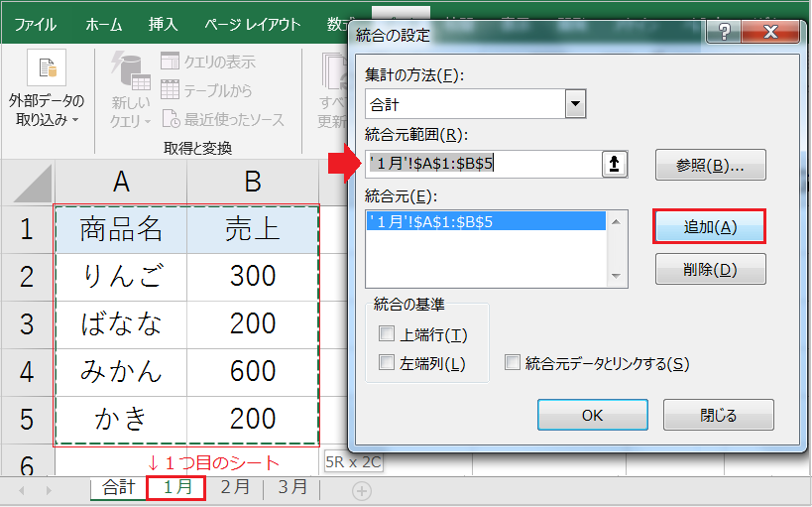
Task: Close the 統合の設定 dialog with X
Action: tap(770, 32)
